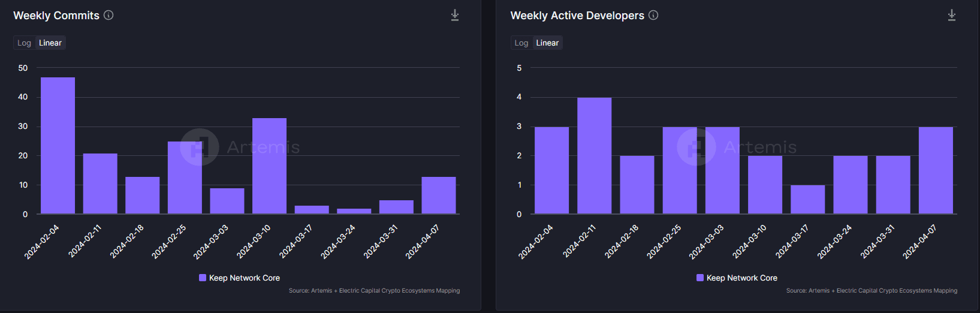The height and width of the screenshot is (313, 980).
Task: Select Linear scale for Weekly Active Developers
Action: click(x=547, y=43)
